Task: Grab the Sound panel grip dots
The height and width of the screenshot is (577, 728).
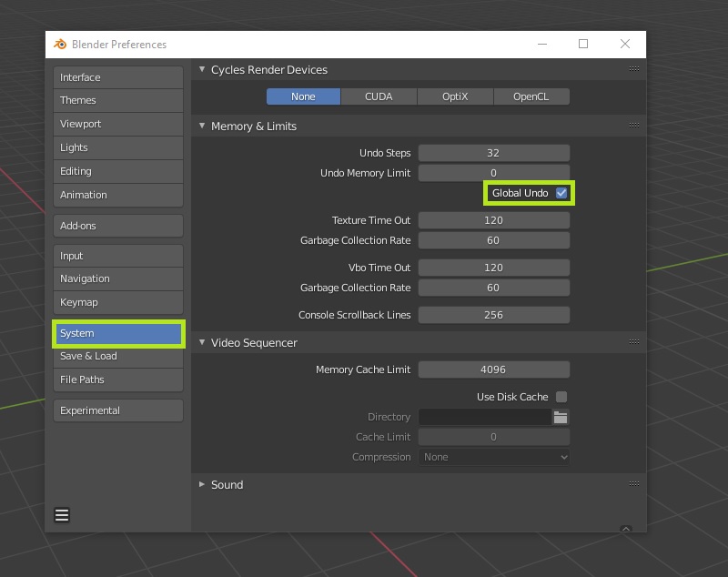Action: pyautogui.click(x=633, y=483)
